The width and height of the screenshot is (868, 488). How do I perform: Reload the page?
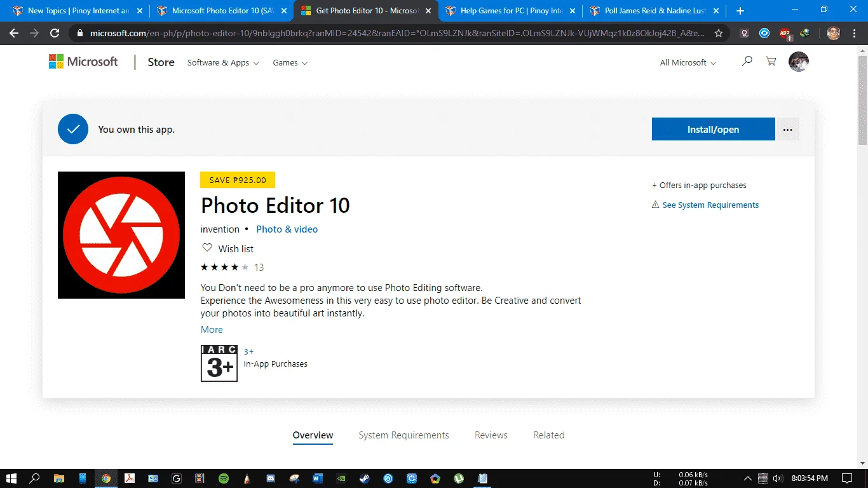pyautogui.click(x=55, y=33)
